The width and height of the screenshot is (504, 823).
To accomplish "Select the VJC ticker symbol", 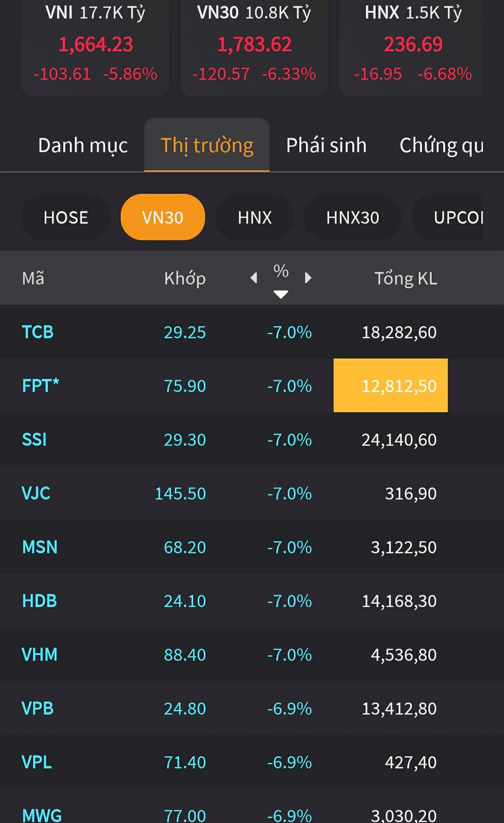I will pos(36,493).
